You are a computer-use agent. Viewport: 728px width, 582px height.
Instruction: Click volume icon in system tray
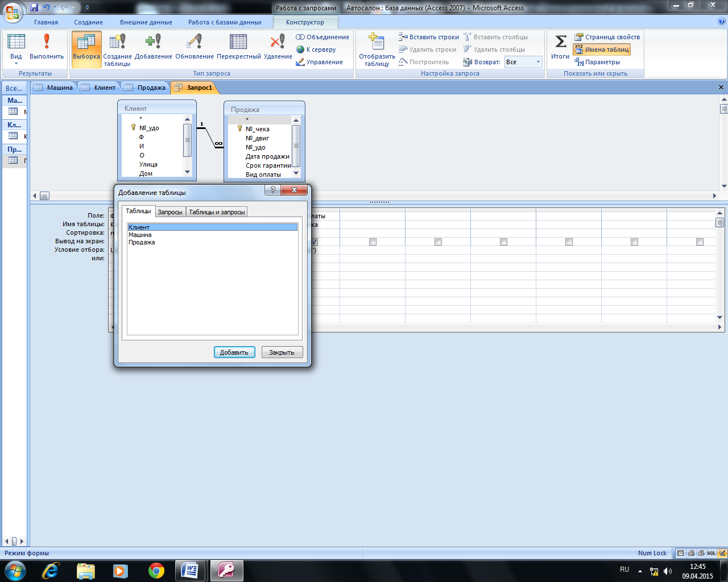(x=667, y=571)
